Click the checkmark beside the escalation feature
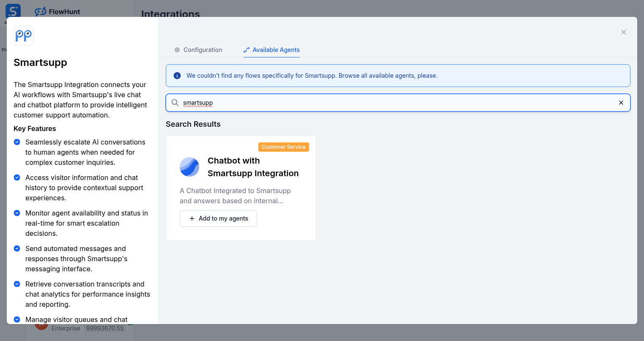Image resolution: width=644 pixels, height=341 pixels. (x=17, y=142)
